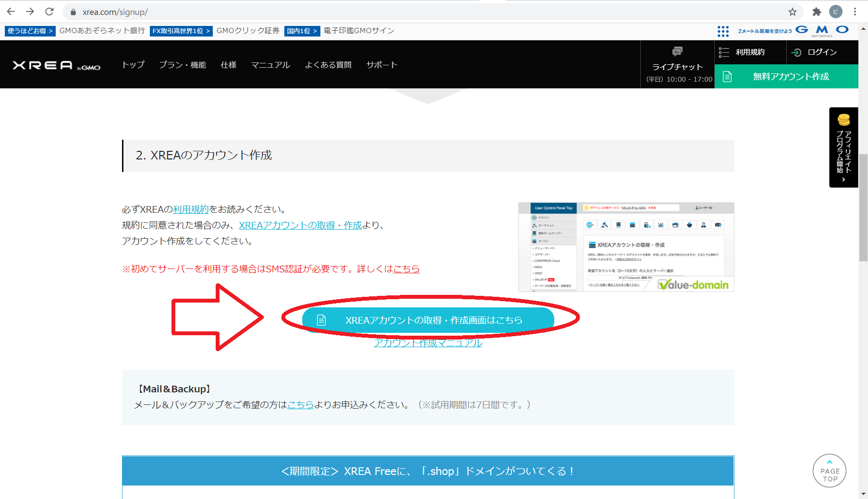Click the 利用規約 link in the paragraph

pyautogui.click(x=191, y=209)
